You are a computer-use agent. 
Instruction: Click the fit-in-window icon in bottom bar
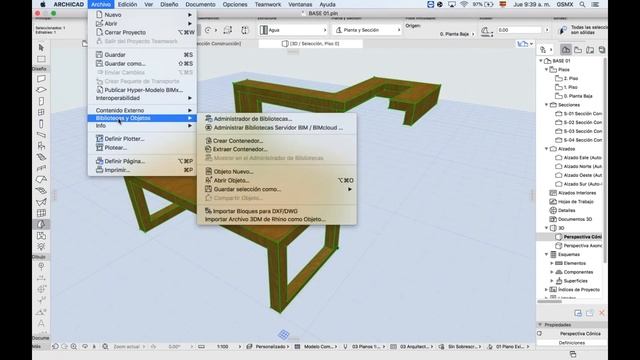105,346
